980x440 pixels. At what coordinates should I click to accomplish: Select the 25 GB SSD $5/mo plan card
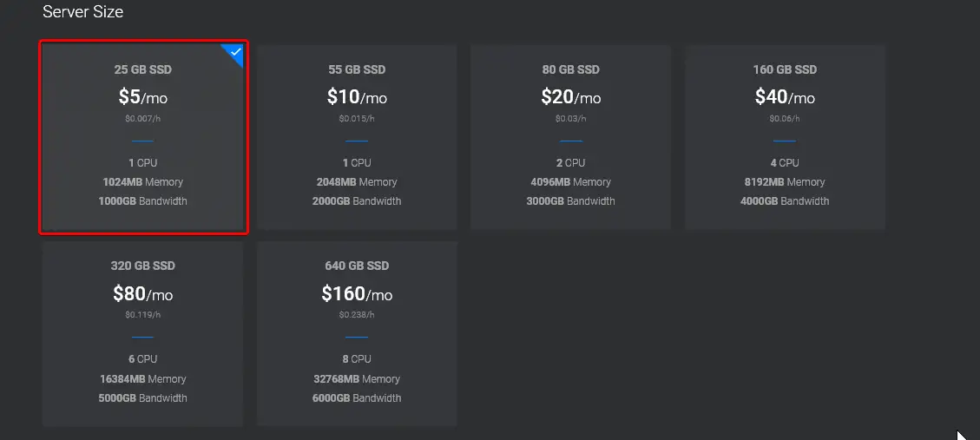tap(143, 137)
